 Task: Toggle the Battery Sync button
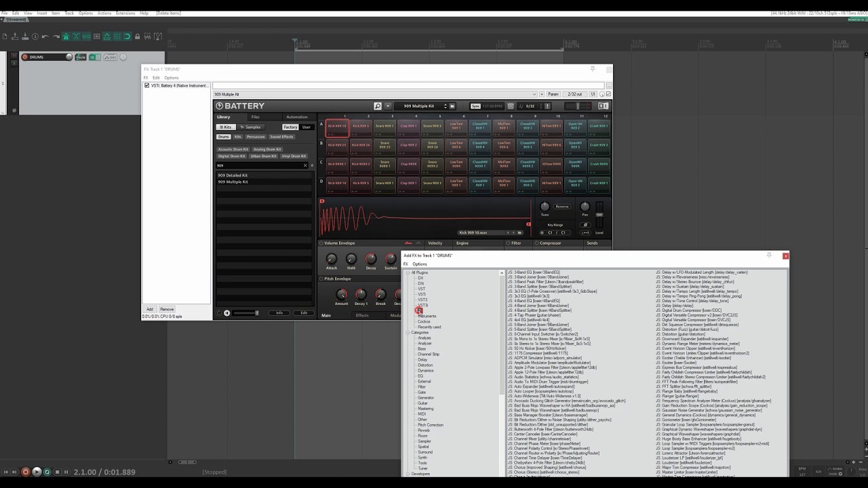click(x=475, y=106)
